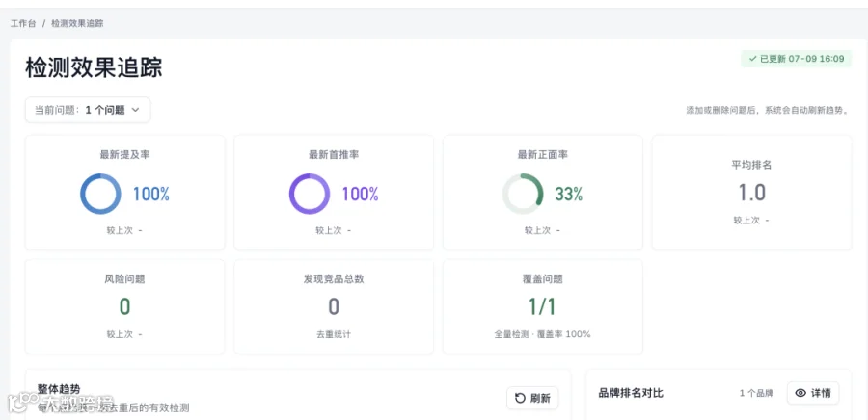Click the 发现竞品总数 card title
Screen dimensions: 868x420
tap(334, 279)
